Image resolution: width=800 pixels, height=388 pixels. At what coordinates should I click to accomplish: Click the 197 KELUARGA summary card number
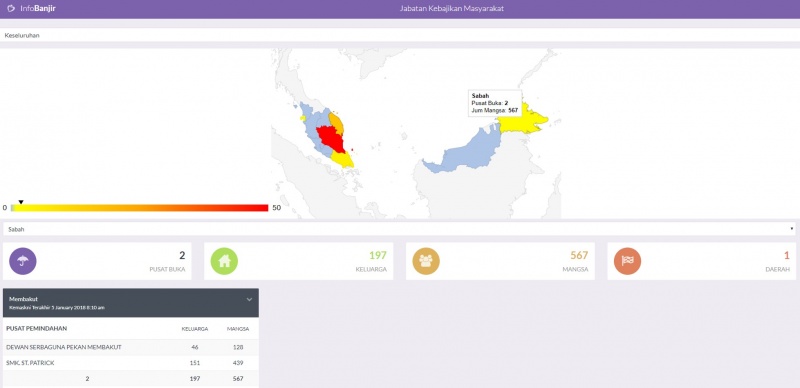pos(378,255)
